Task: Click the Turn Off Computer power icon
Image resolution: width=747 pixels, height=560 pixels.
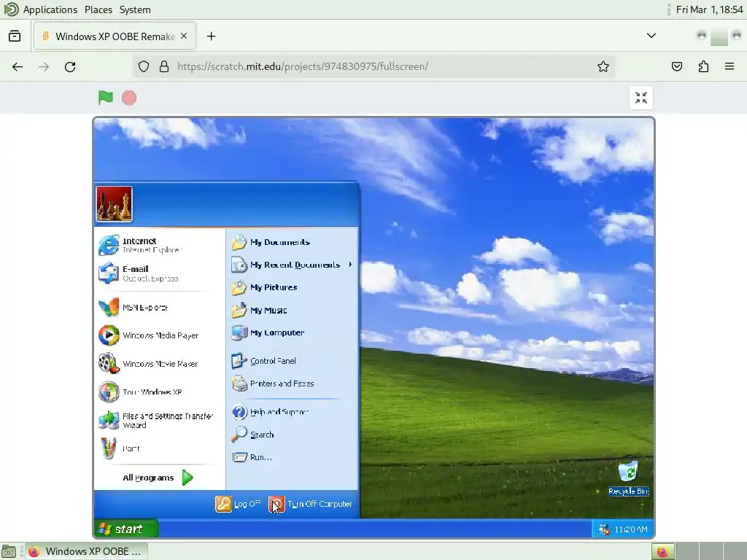Action: coord(276,504)
